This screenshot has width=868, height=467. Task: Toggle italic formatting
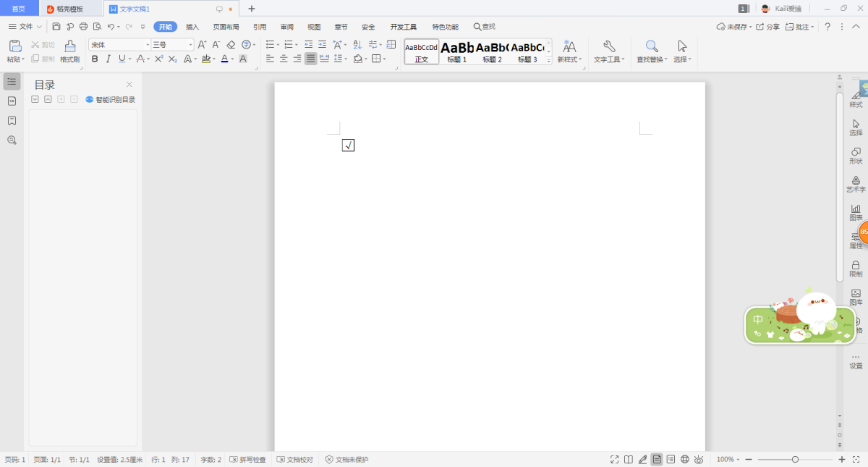pyautogui.click(x=108, y=59)
